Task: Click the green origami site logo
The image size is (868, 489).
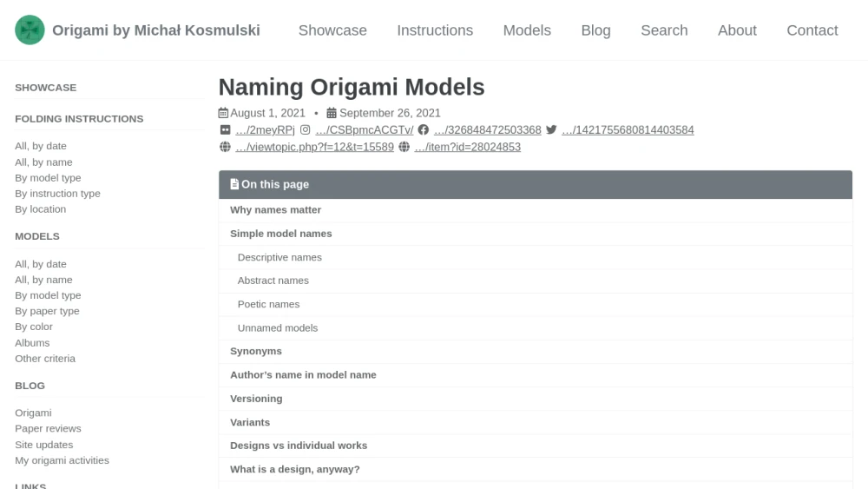Action: click(x=30, y=30)
